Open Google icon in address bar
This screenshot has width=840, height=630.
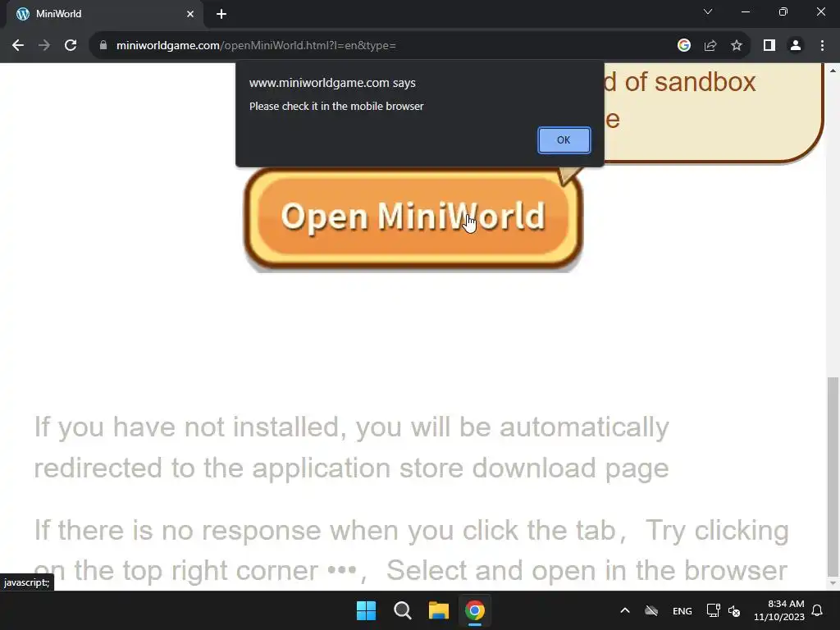[x=683, y=46]
